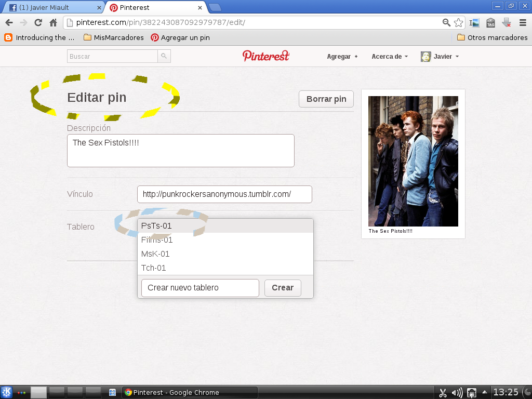The image size is (532, 399).
Task: Choose Tch-01 from board list
Action: [225, 268]
